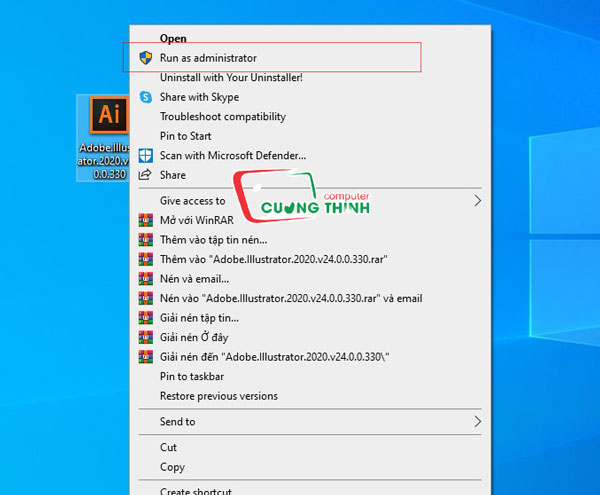Image resolution: width=600 pixels, height=495 pixels.
Task: Select Giải nén tập tin...
Action: [x=310, y=318]
